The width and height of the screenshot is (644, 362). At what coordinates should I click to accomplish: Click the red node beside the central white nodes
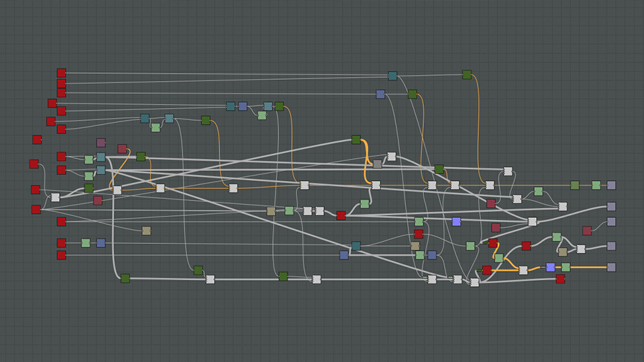(341, 215)
